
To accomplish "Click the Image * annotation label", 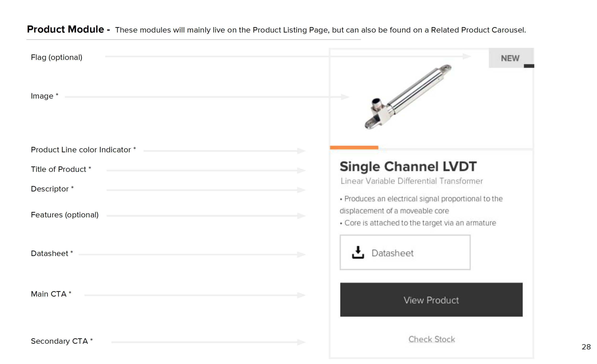I will coord(45,96).
